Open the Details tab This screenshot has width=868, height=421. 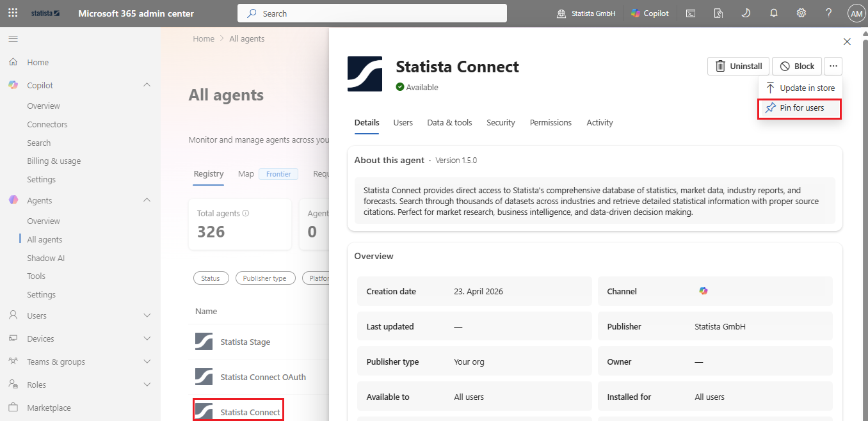coord(367,122)
